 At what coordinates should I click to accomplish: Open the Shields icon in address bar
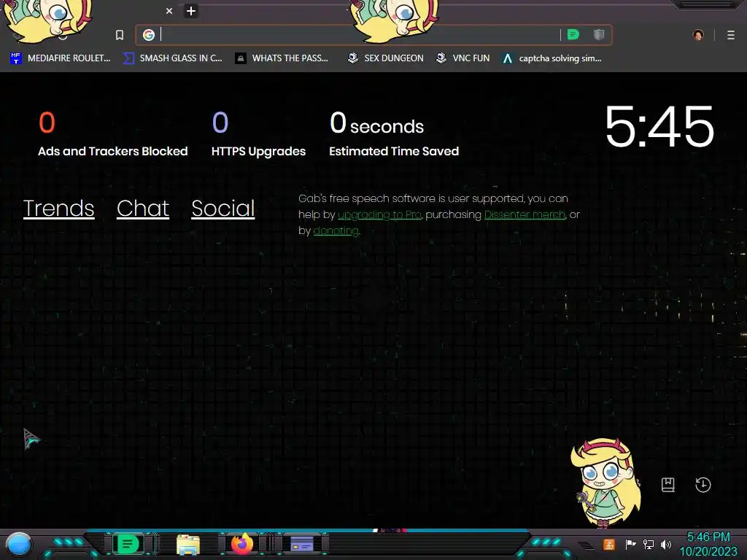599,34
